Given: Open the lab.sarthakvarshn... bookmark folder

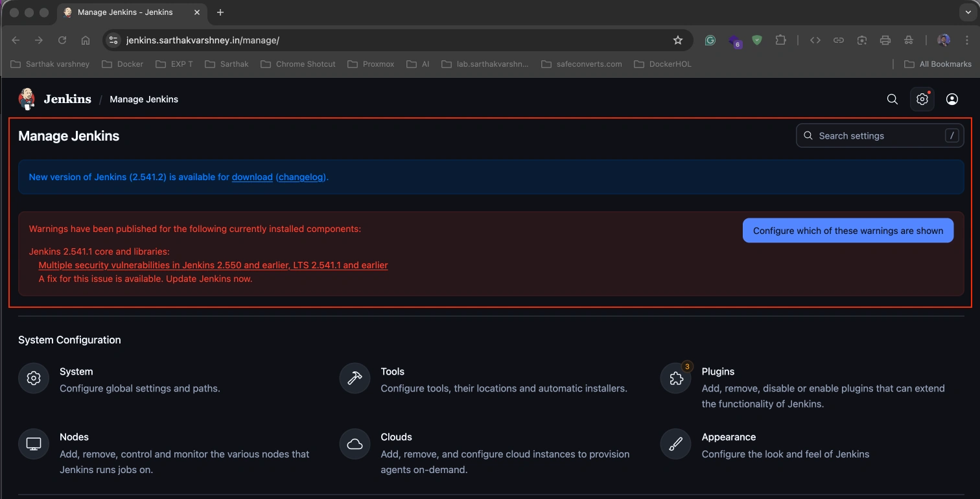Looking at the screenshot, I should pyautogui.click(x=485, y=64).
